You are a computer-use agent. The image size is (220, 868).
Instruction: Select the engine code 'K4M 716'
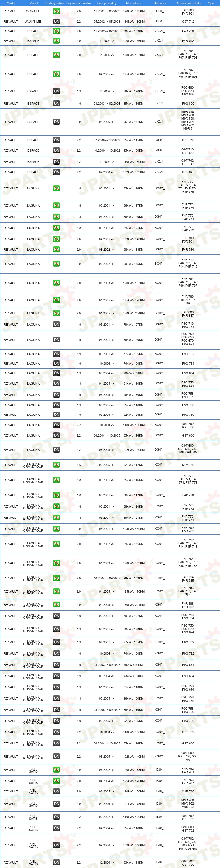click(x=188, y=465)
